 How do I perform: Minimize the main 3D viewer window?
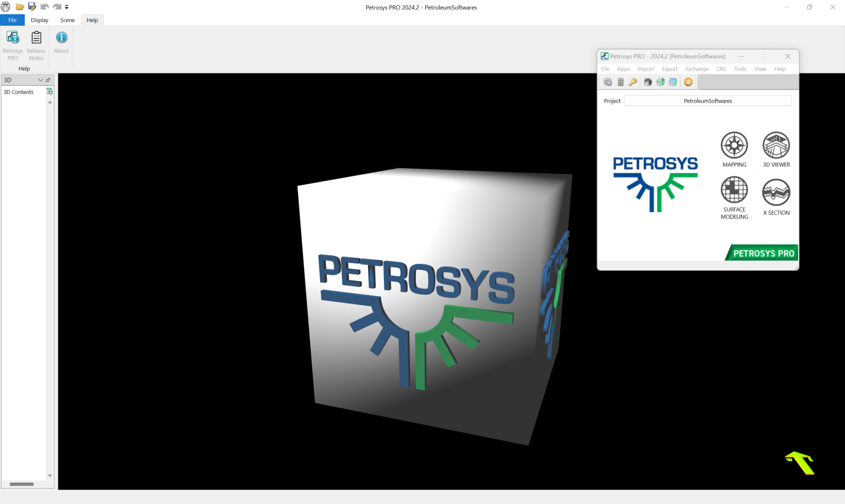coord(787,7)
